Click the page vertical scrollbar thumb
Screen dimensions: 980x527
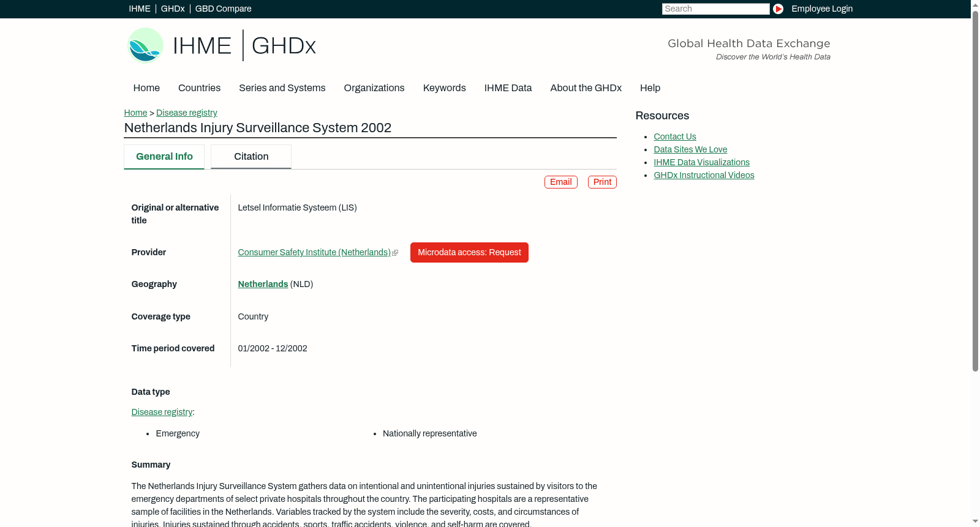point(975,190)
